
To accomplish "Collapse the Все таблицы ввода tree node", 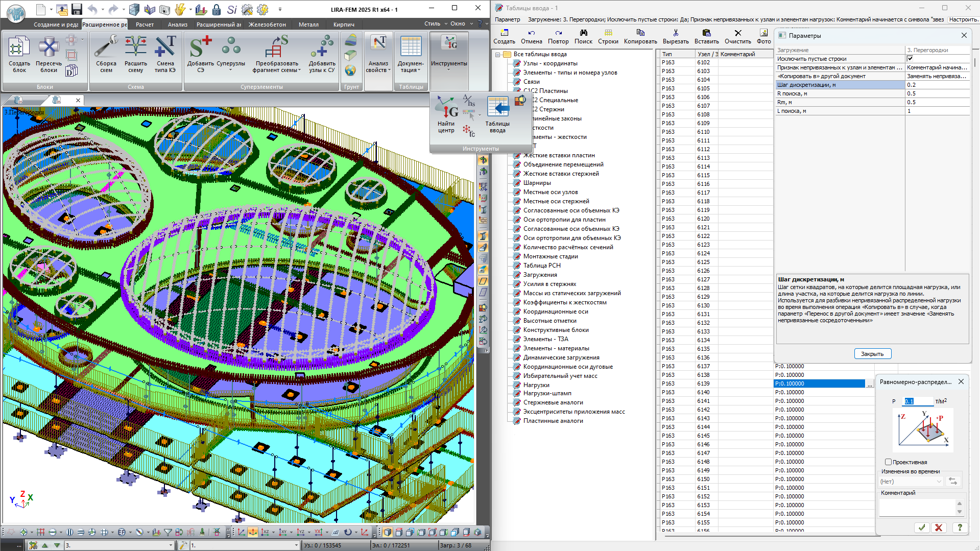I will point(497,55).
